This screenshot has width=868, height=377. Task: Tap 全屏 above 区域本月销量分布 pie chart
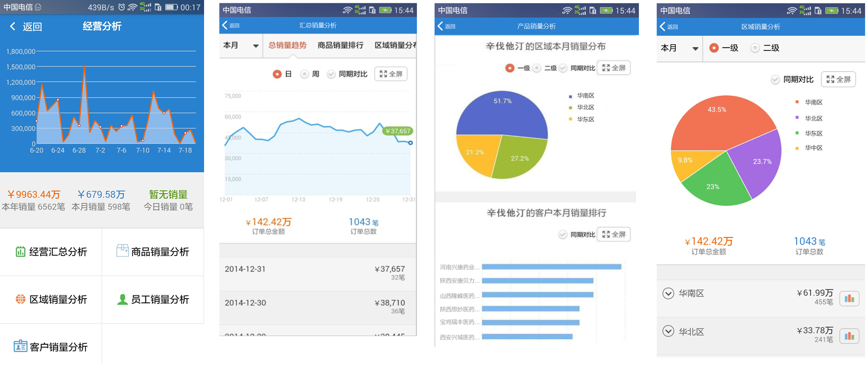pyautogui.click(x=614, y=68)
